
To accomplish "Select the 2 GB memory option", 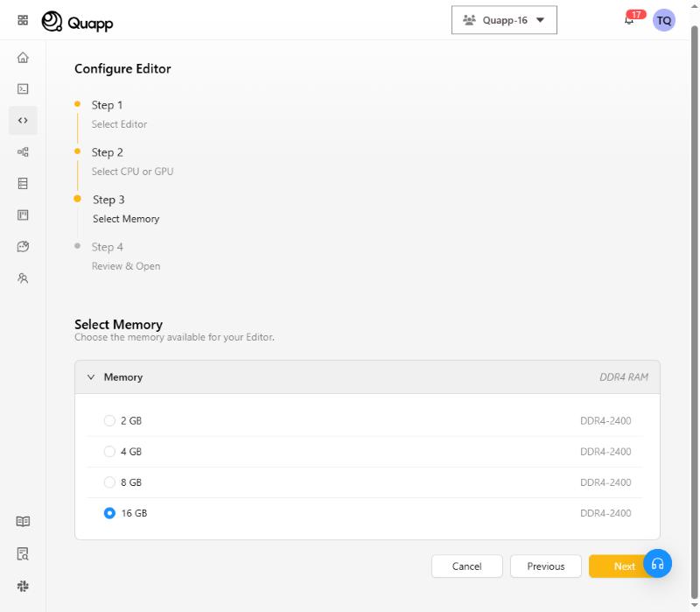I will tap(109, 421).
